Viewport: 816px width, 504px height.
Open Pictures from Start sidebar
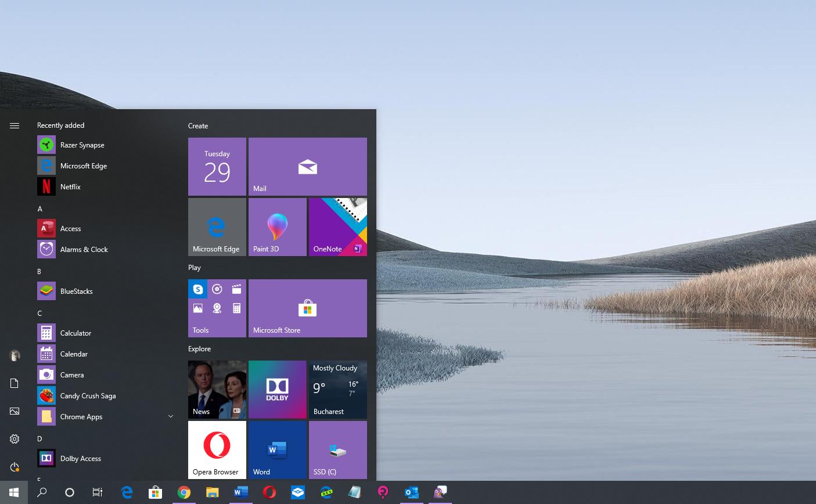(15, 411)
